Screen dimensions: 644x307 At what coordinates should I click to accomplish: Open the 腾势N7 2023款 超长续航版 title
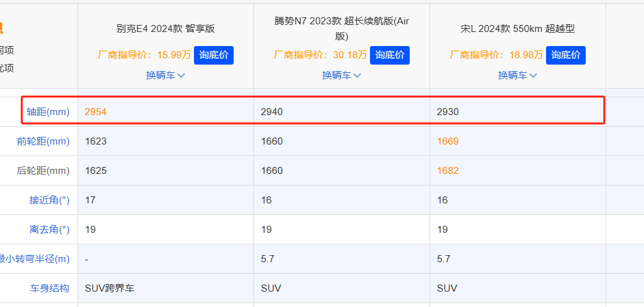pos(342,29)
